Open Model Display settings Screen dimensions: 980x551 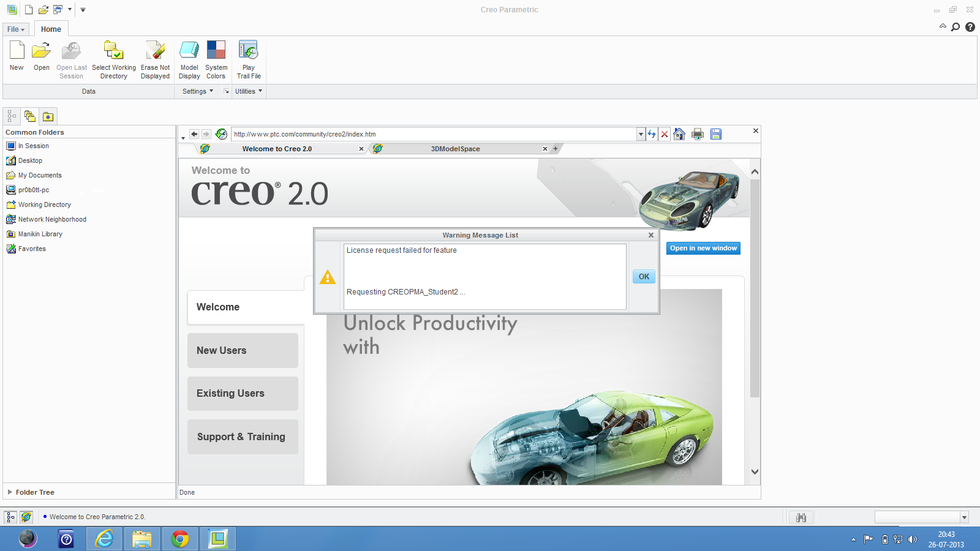(x=189, y=59)
